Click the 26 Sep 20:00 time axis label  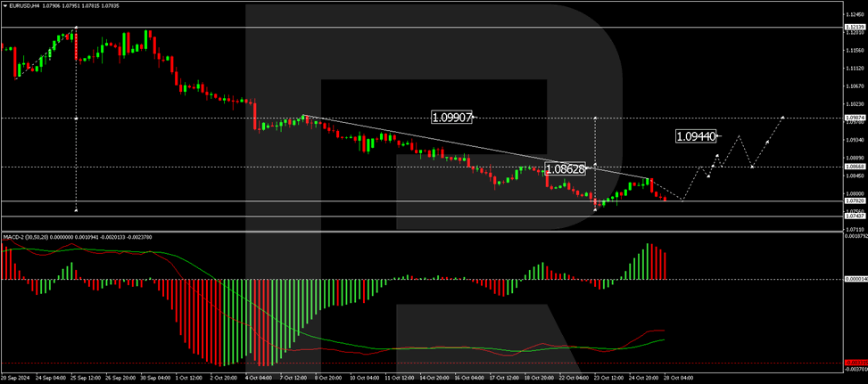click(119, 378)
